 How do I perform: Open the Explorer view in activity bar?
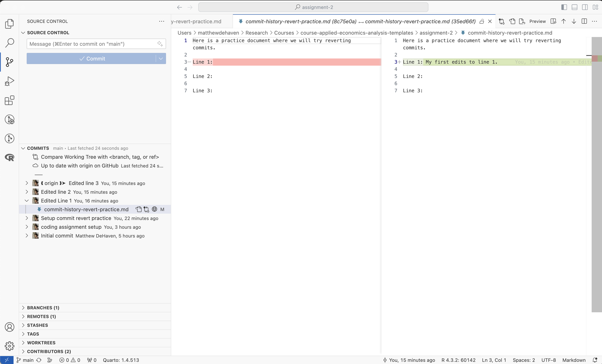(10, 24)
